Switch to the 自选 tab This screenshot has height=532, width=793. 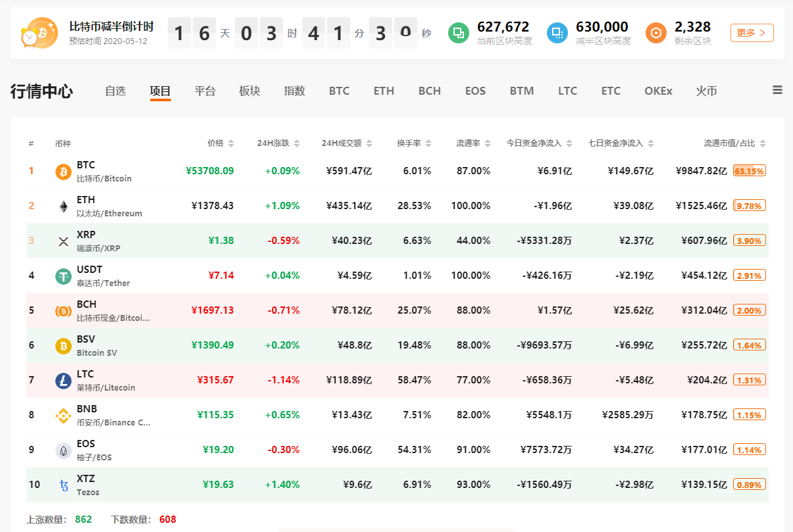115,91
